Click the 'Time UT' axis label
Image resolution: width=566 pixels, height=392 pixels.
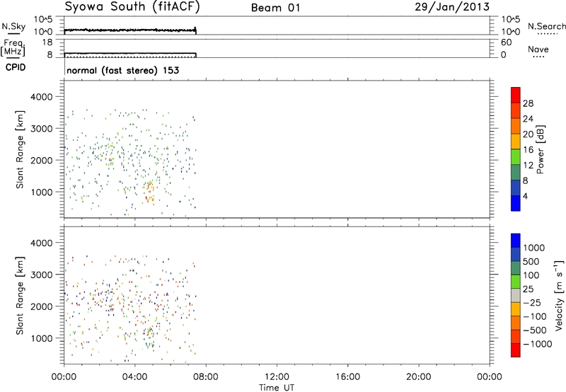277,388
